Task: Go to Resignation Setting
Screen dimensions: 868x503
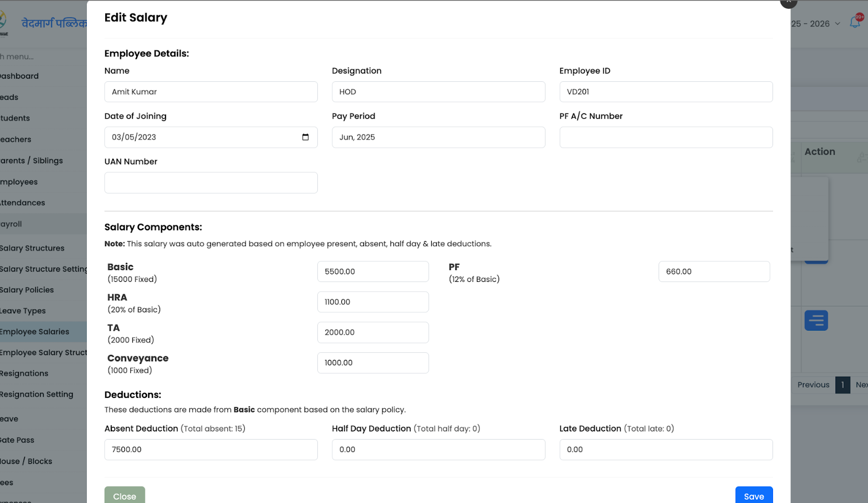Action: coord(36,394)
